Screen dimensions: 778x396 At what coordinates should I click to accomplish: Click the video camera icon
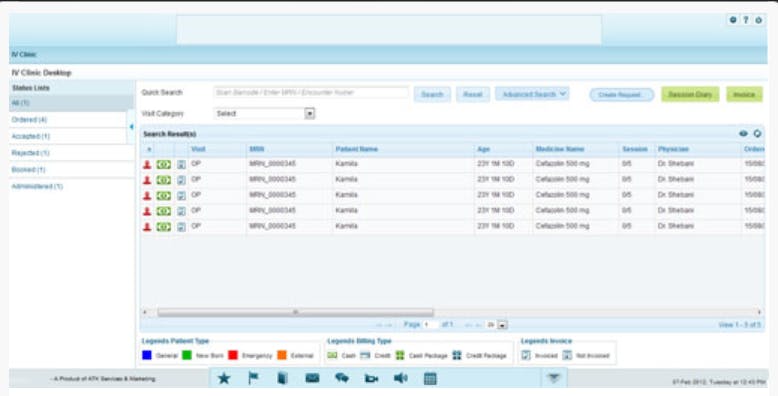pyautogui.click(x=371, y=379)
